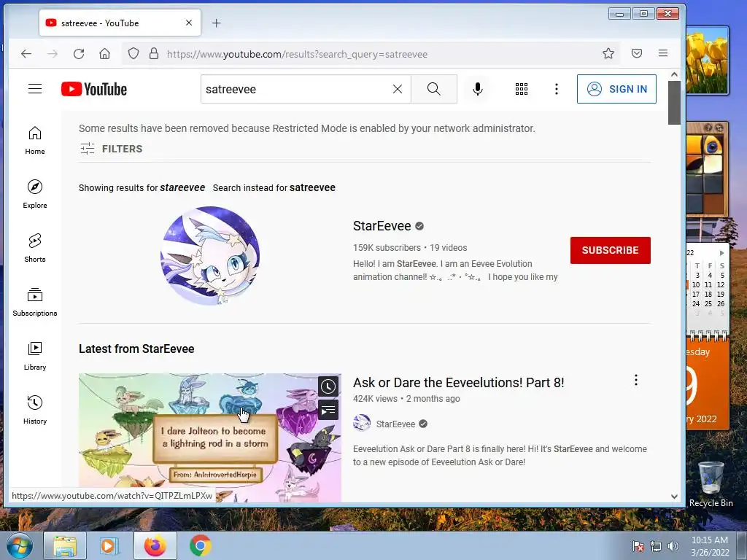Open Library in sidebar

click(x=35, y=356)
